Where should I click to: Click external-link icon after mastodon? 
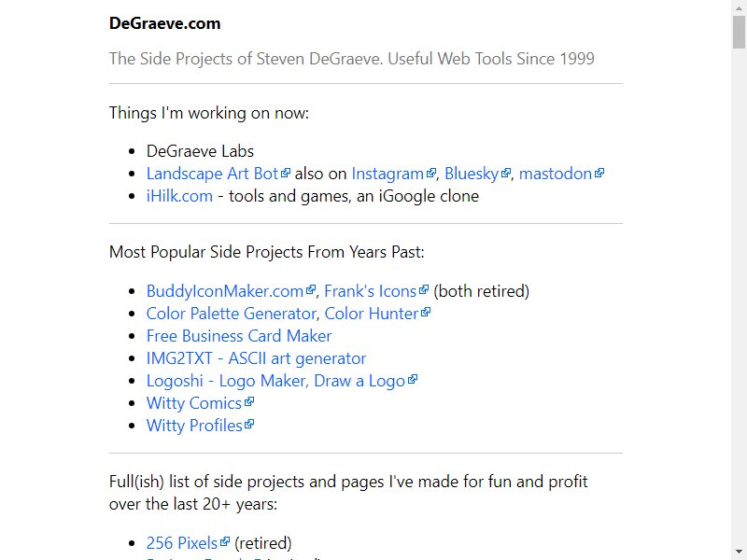click(x=599, y=173)
